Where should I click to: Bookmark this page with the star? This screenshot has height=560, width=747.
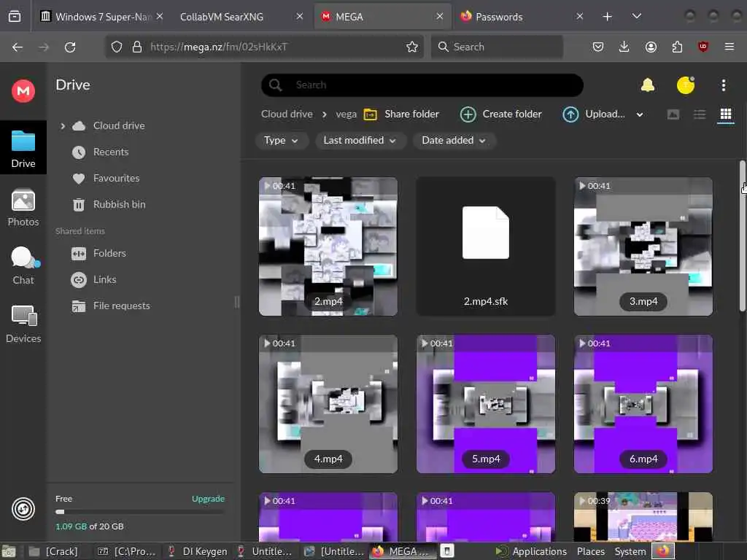pyautogui.click(x=412, y=47)
